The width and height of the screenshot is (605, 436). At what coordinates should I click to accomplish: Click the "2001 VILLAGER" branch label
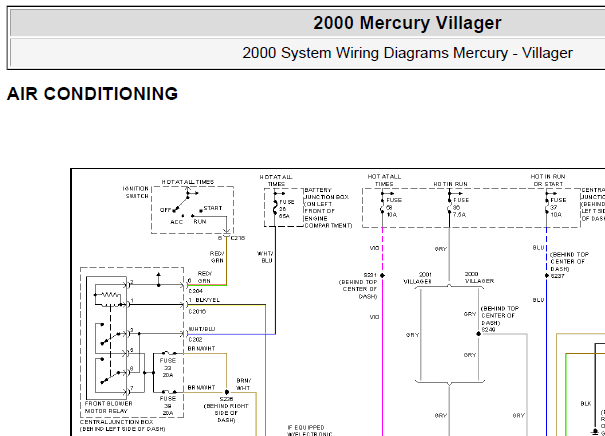click(x=417, y=278)
